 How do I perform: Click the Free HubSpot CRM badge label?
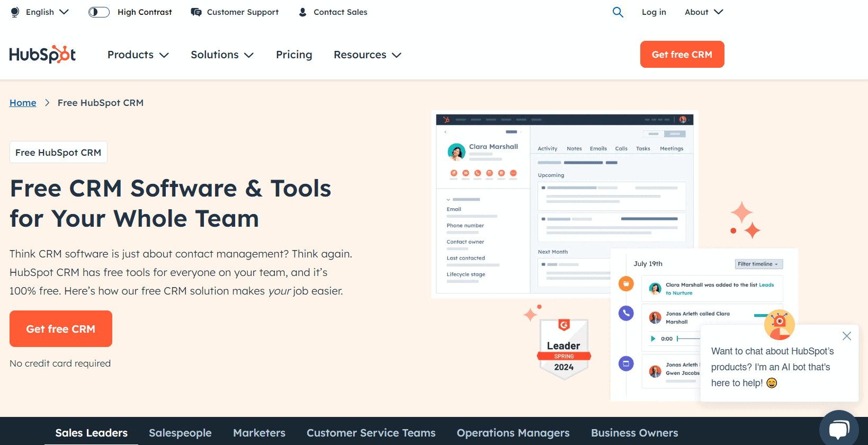tap(58, 152)
